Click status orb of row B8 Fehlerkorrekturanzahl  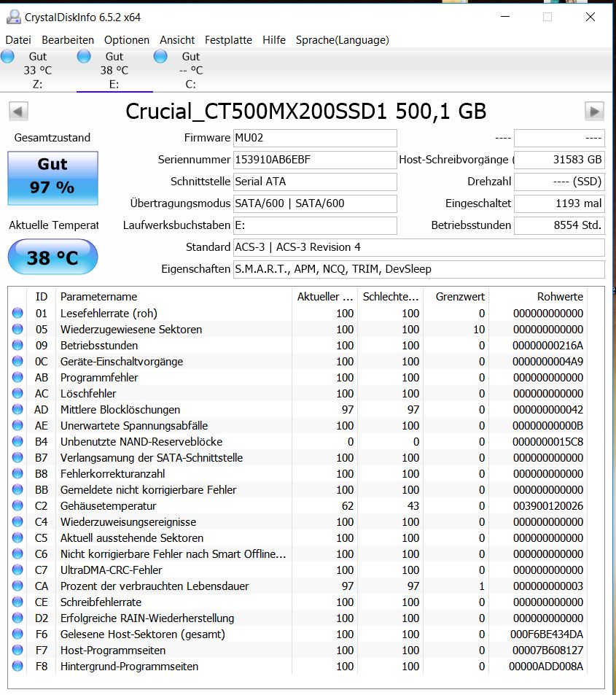coord(17,473)
